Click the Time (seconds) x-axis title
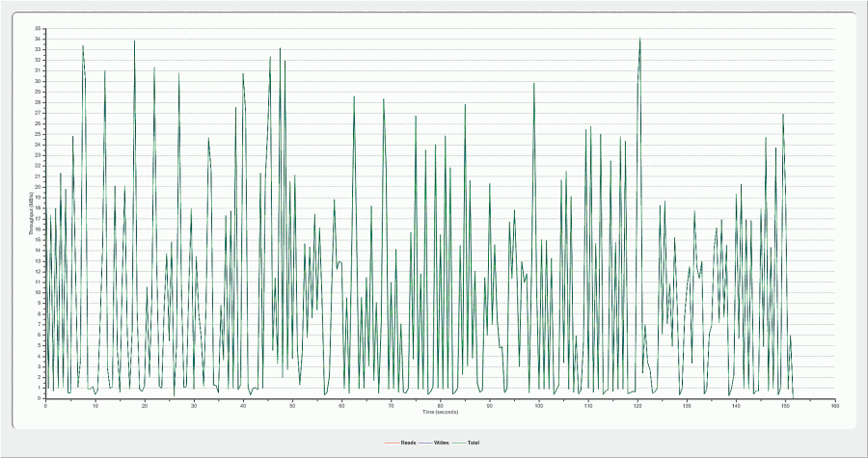The width and height of the screenshot is (868, 458). pyautogui.click(x=440, y=412)
